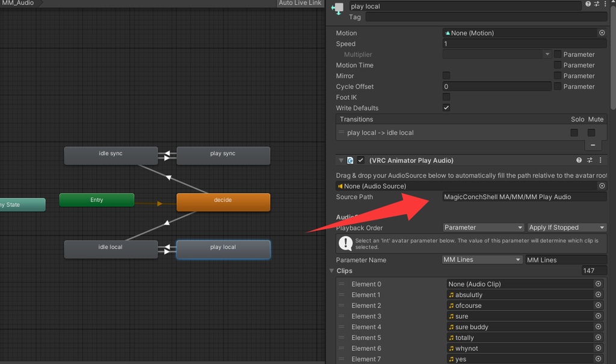Pick audio clip for Element 4 sure buddy
Screen dimensions: 616x364
tap(598, 327)
